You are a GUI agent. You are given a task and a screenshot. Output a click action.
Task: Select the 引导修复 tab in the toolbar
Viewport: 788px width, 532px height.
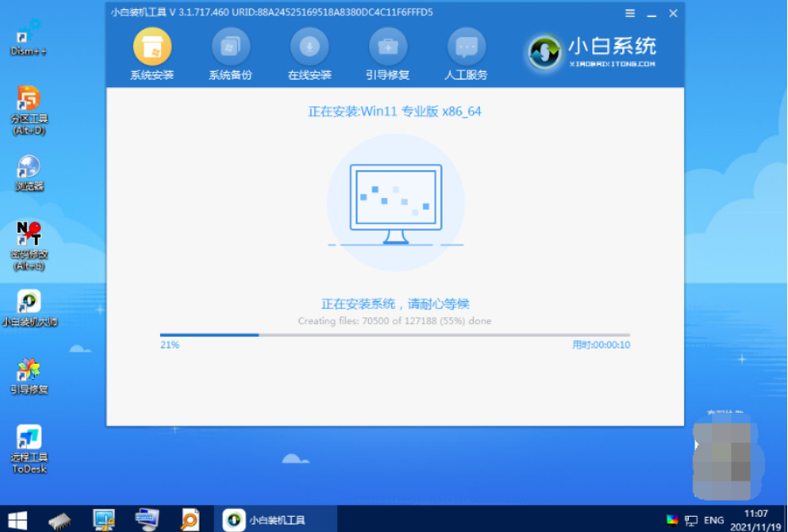pos(388,54)
